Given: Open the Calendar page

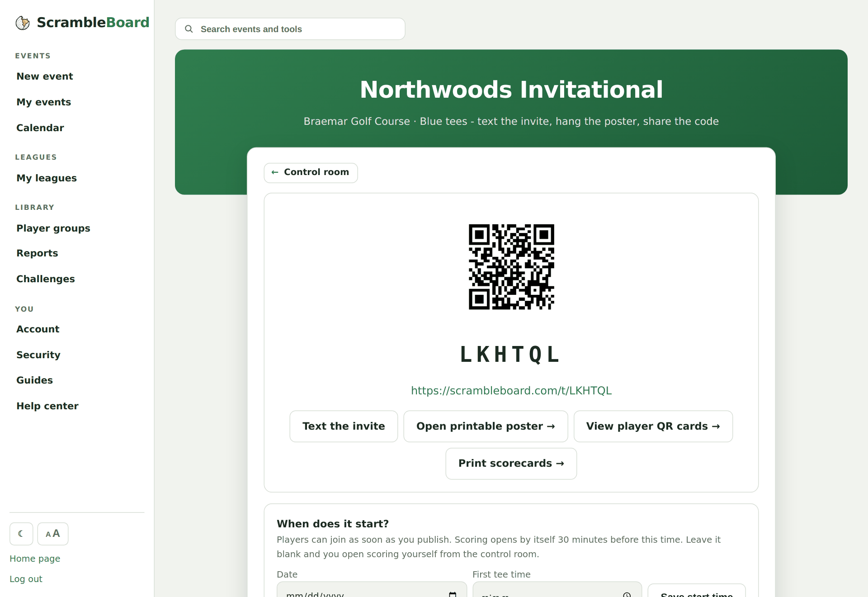Looking at the screenshot, I should [x=40, y=128].
